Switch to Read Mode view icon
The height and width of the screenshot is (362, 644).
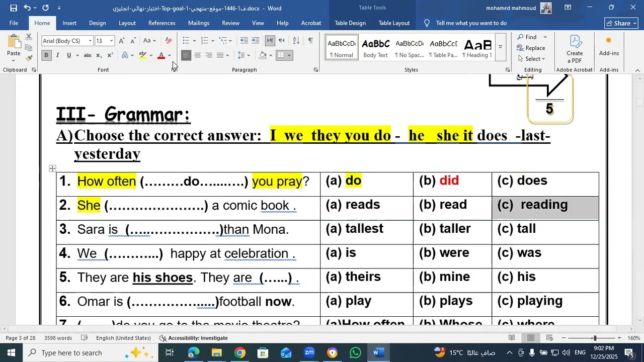pyautogui.click(x=512, y=338)
